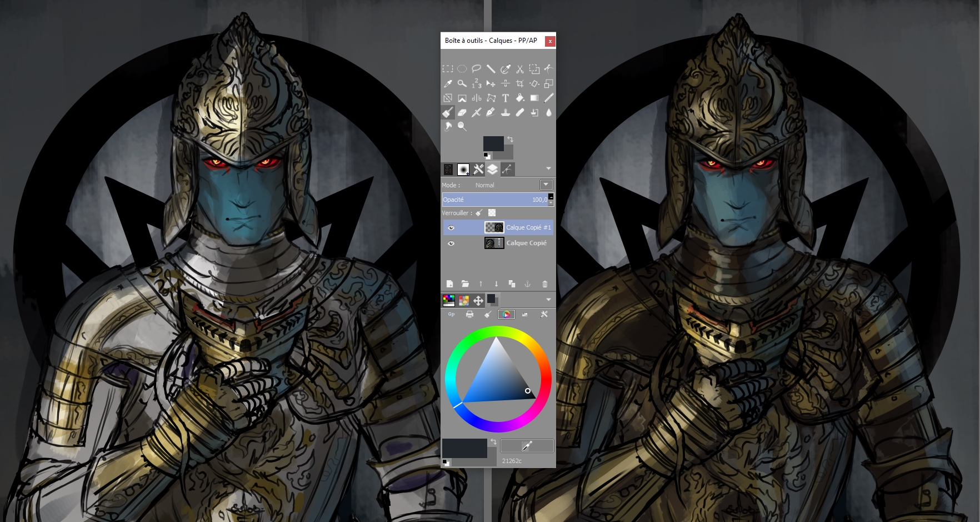The height and width of the screenshot is (522, 980).
Task: Select the Pencil tool
Action: (549, 98)
